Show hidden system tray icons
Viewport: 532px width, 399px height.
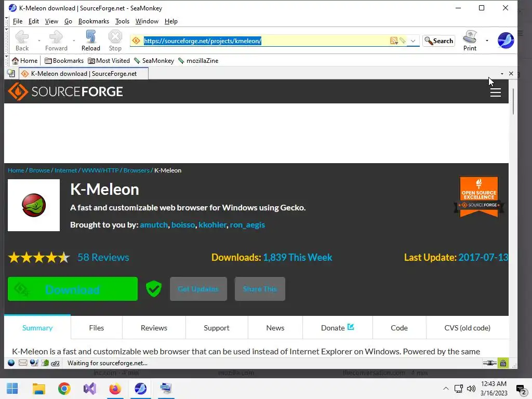tap(446, 389)
